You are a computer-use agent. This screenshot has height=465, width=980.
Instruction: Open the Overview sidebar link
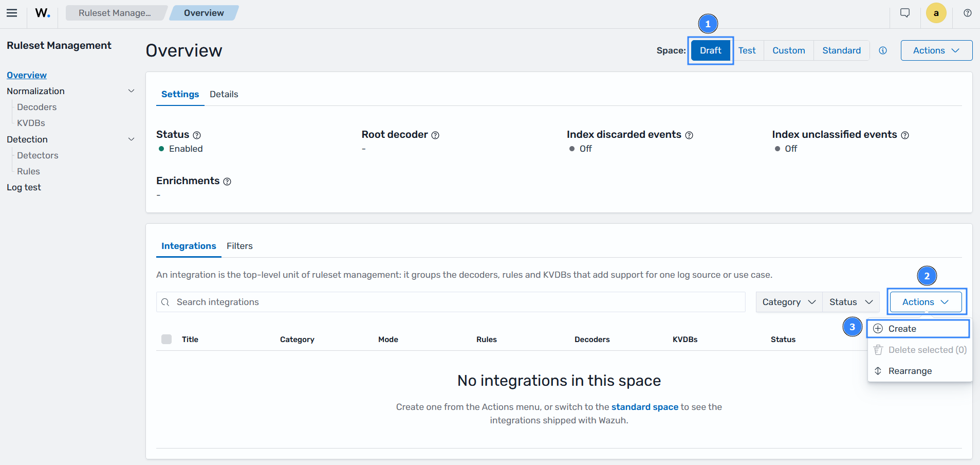(x=27, y=75)
